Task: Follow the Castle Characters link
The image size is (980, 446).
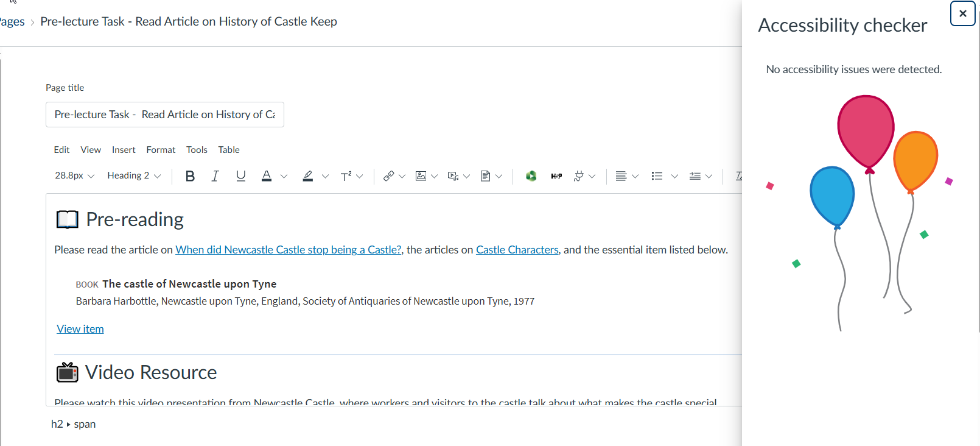Action: (517, 250)
